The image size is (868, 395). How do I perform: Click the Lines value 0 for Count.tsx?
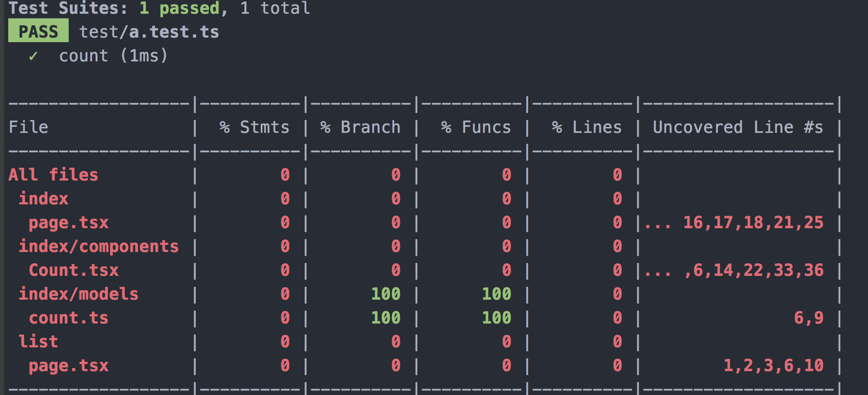[x=618, y=270]
